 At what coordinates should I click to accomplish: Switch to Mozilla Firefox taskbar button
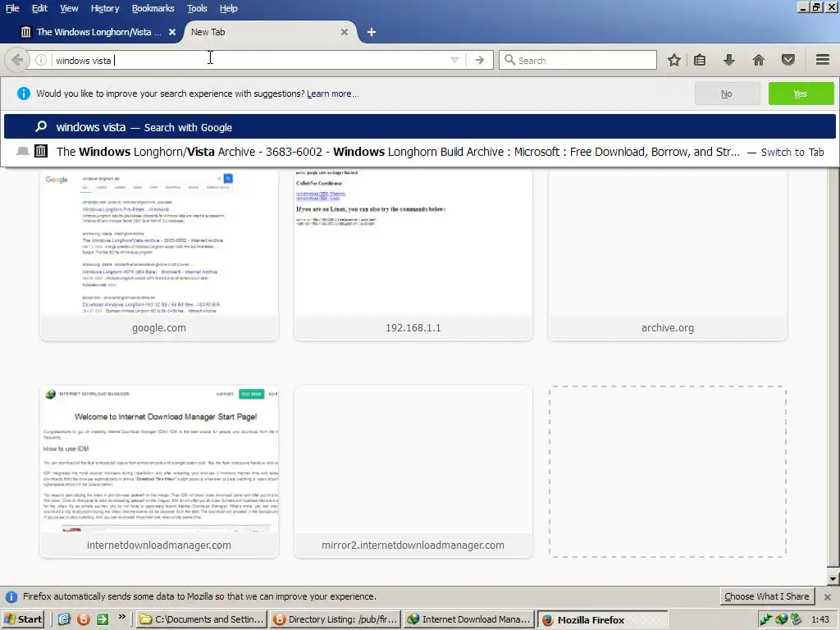tap(603, 619)
